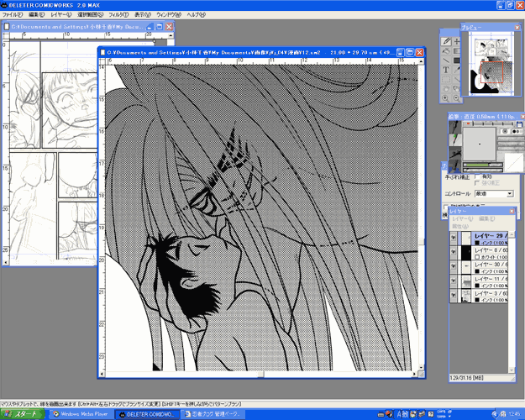
Task: Toggle visibility of レイヤー 3
Action: coord(453,296)
